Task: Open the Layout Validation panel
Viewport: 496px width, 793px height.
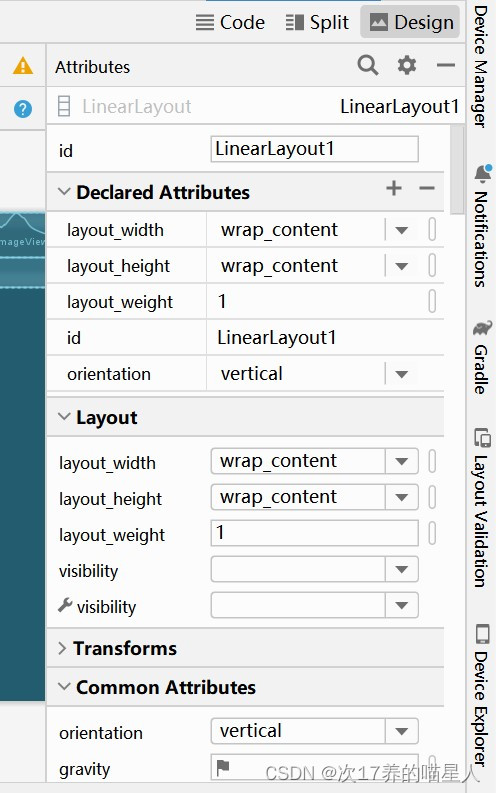Action: click(481, 508)
